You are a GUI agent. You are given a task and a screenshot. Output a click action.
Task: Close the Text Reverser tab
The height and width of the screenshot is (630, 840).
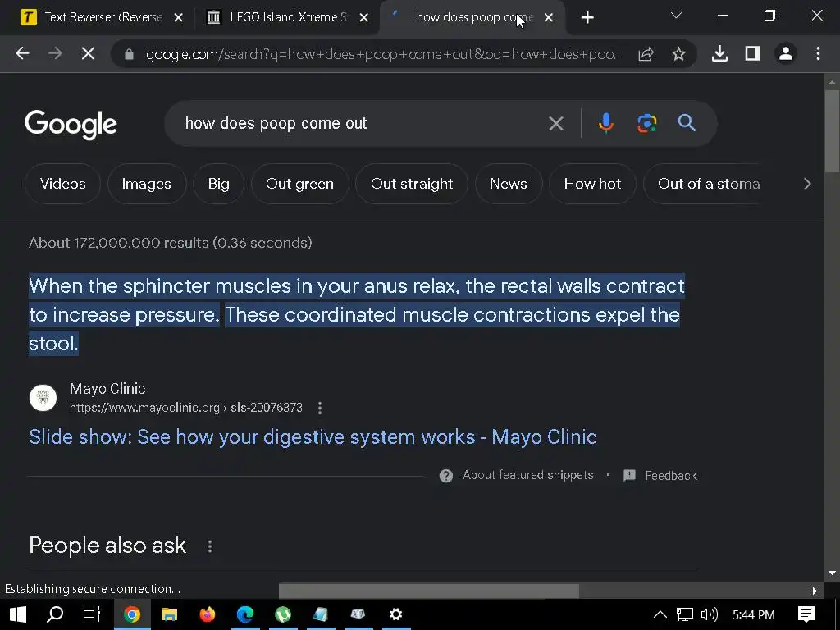tap(178, 18)
